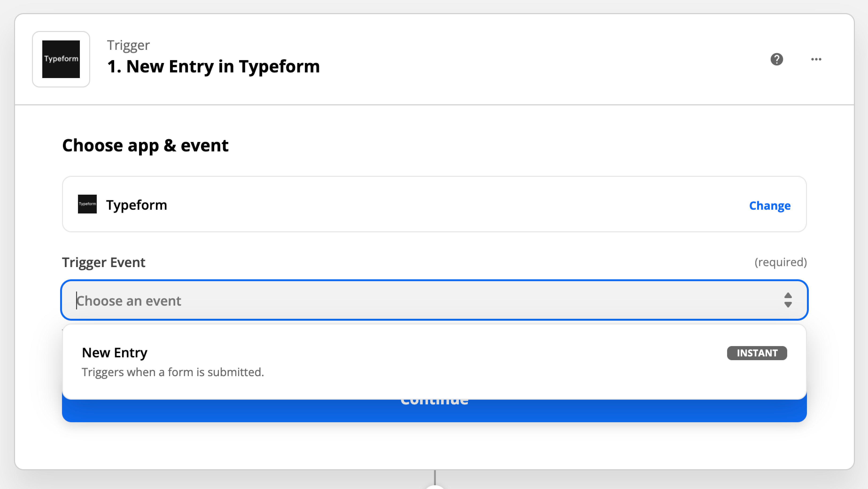Select the New Entry trigger option
This screenshot has height=489, width=868.
pos(434,362)
